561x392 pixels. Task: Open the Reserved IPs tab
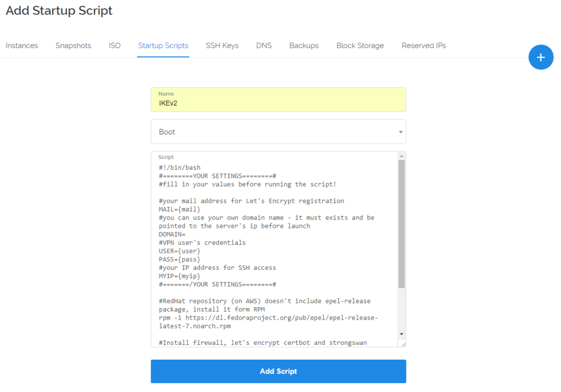point(423,46)
